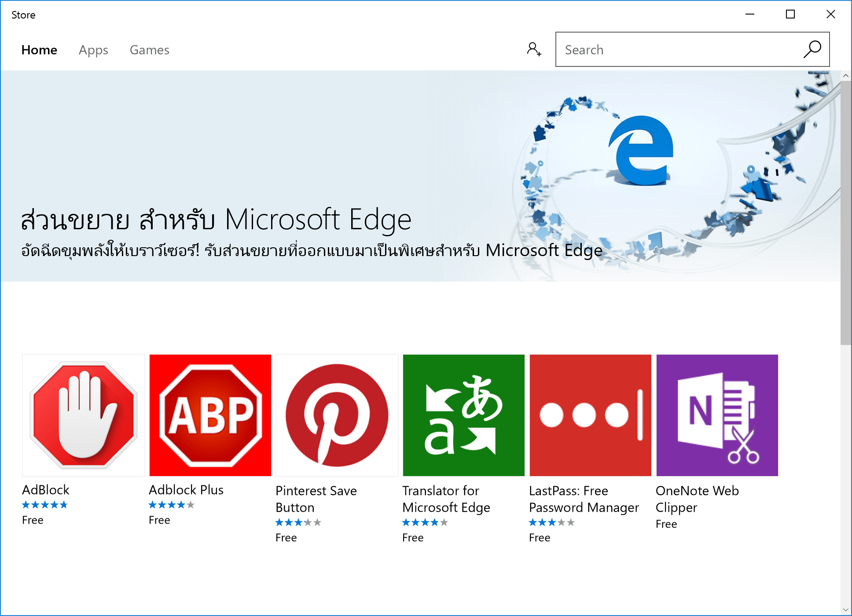Click the Free price under LastPass
Image resolution: width=852 pixels, height=616 pixels.
[540, 538]
